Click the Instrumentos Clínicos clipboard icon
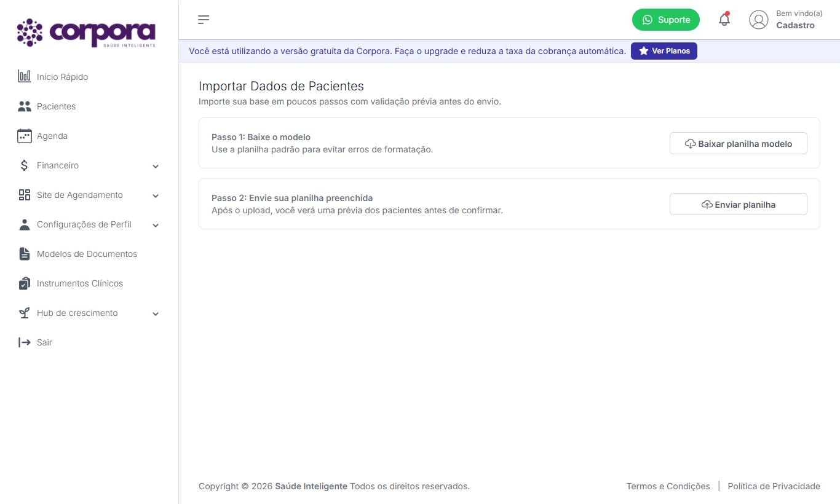840x504 pixels. click(x=25, y=283)
